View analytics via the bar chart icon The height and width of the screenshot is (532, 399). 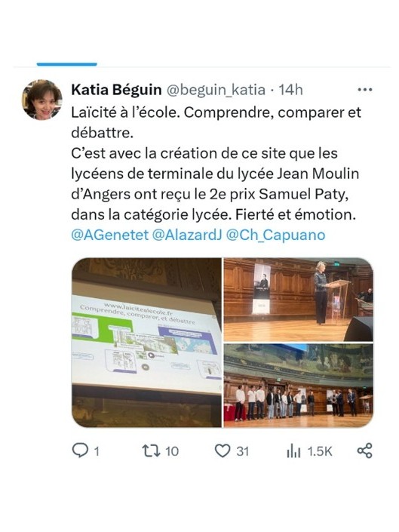pos(293,451)
